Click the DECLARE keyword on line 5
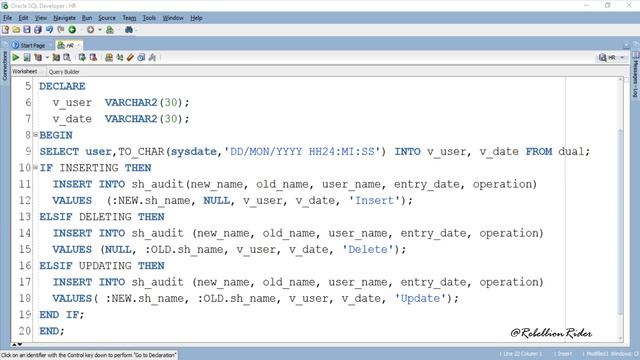The image size is (640, 360). click(x=62, y=87)
